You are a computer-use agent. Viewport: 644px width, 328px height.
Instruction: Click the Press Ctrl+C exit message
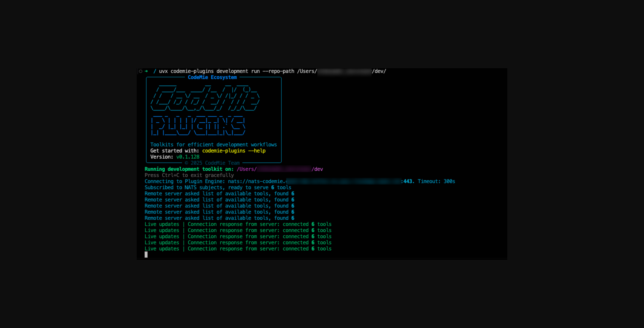189,175
